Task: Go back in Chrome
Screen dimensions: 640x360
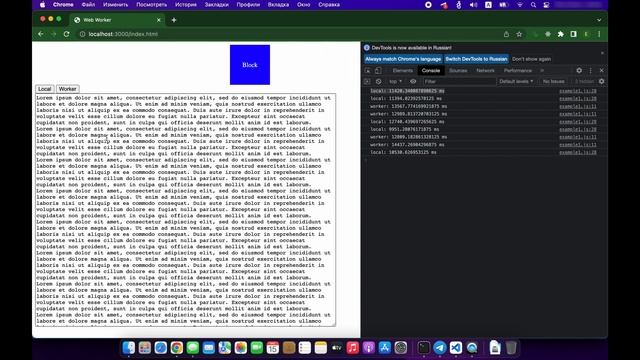Action: [x=40, y=34]
